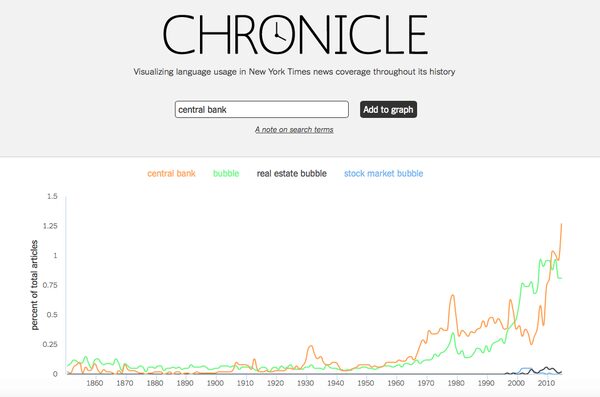
Task: Click the clock icon in the CHRONICLE logo
Action: 279,34
